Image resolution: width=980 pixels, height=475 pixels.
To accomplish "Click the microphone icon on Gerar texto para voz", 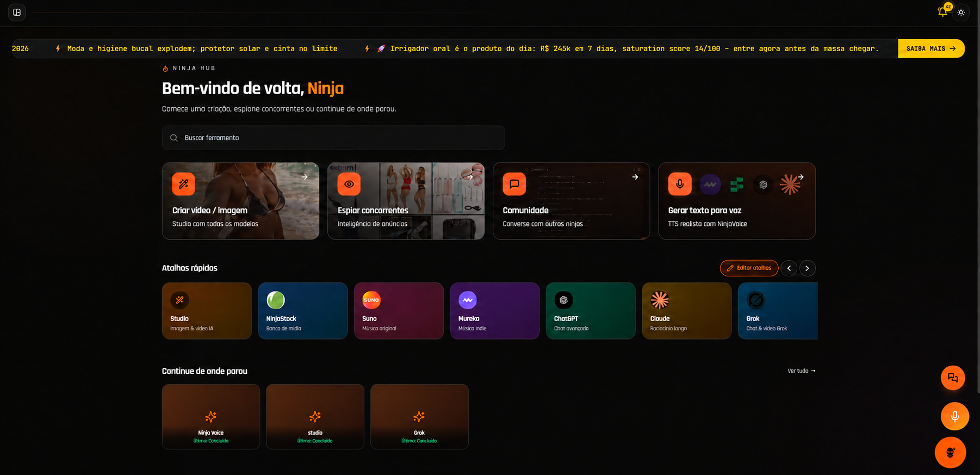I will 680,184.
